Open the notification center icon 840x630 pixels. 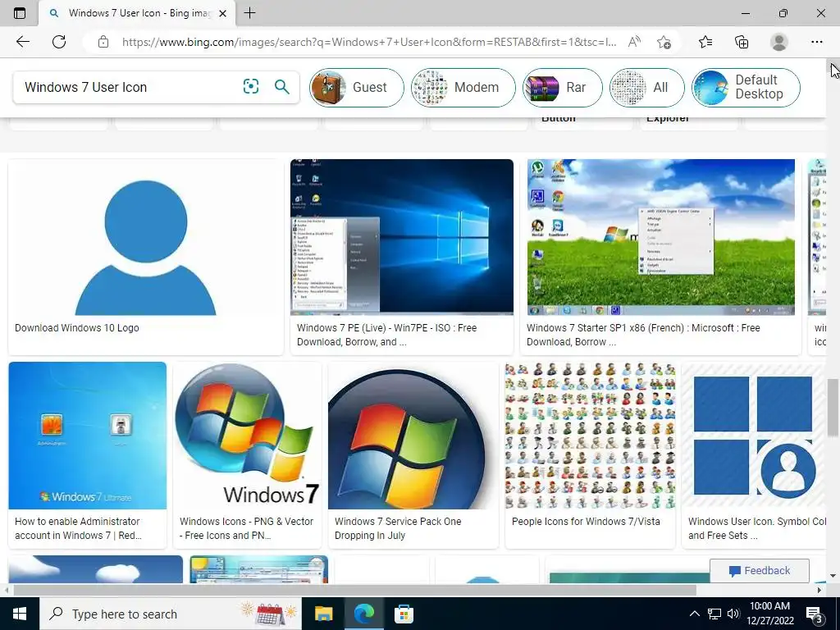pyautogui.click(x=815, y=614)
